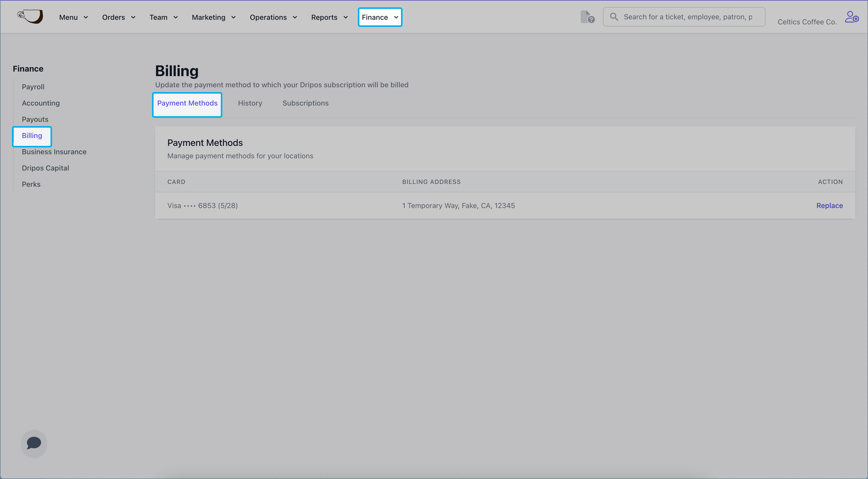Expand the Operations dropdown
Screen dimensions: 868x479
(x=273, y=17)
